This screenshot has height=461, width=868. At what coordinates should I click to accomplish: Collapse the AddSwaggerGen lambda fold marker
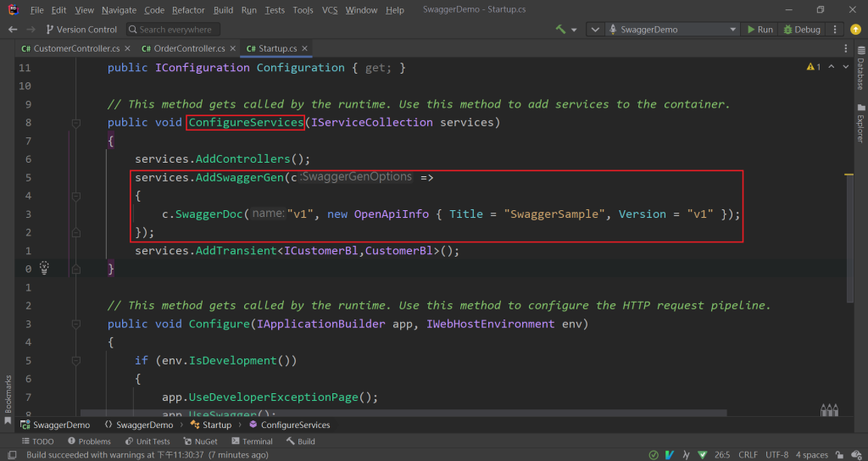tap(76, 196)
